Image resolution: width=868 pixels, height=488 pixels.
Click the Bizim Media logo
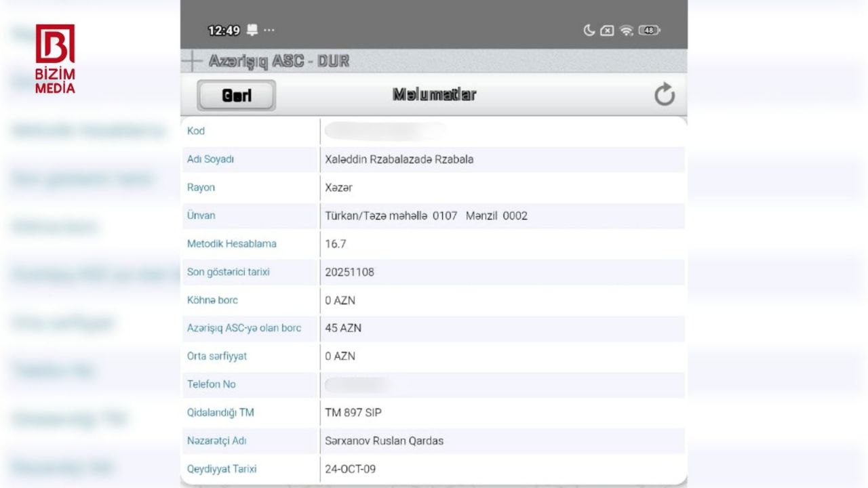click(x=55, y=59)
